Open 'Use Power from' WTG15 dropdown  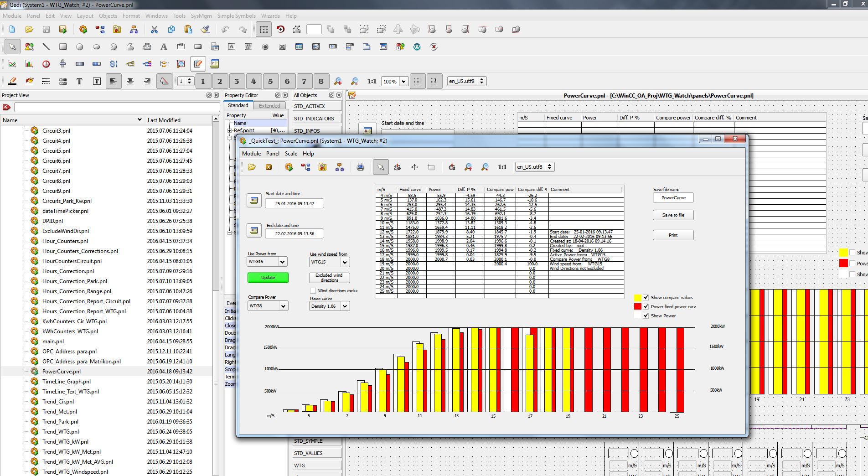click(283, 262)
